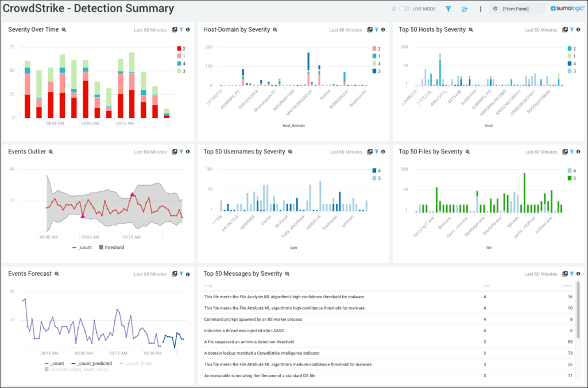Sort messages table by sev column

pyautogui.click(x=487, y=286)
